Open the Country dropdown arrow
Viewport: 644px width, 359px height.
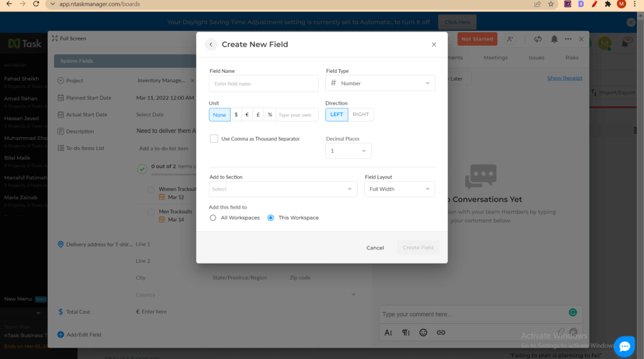click(353, 295)
